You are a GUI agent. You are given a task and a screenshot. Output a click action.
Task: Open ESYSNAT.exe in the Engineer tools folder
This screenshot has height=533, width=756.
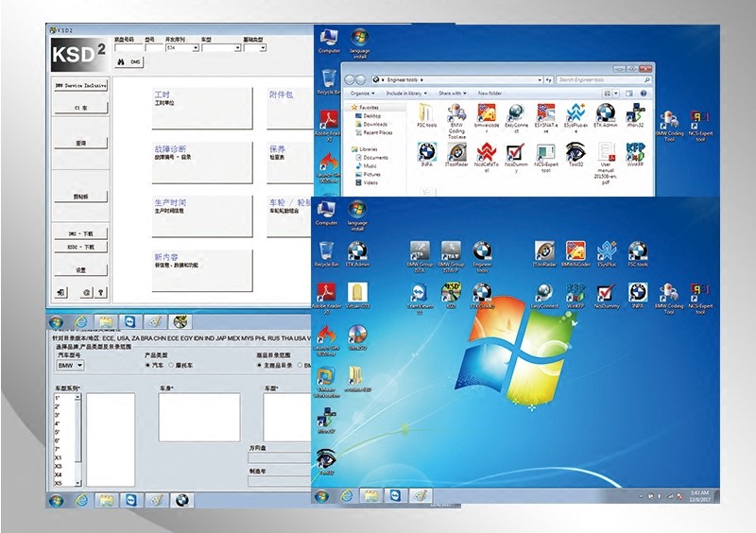pyautogui.click(x=546, y=118)
